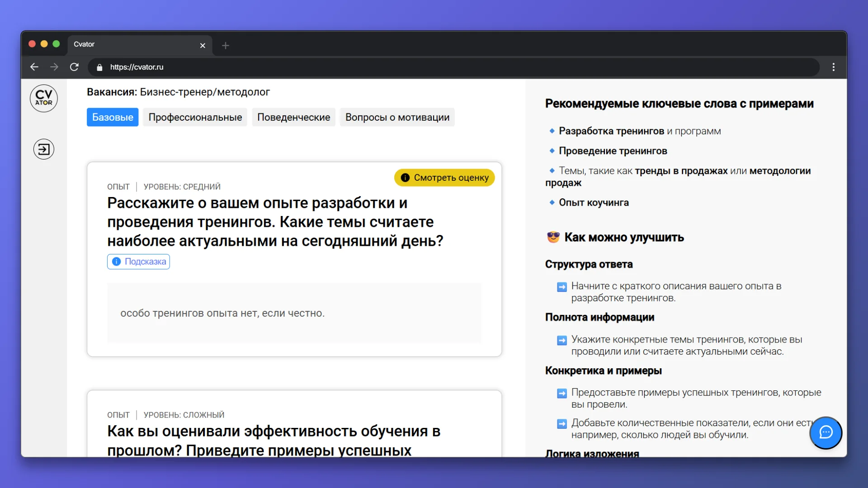
Task: Click the Смотреть оценку button
Action: (444, 178)
